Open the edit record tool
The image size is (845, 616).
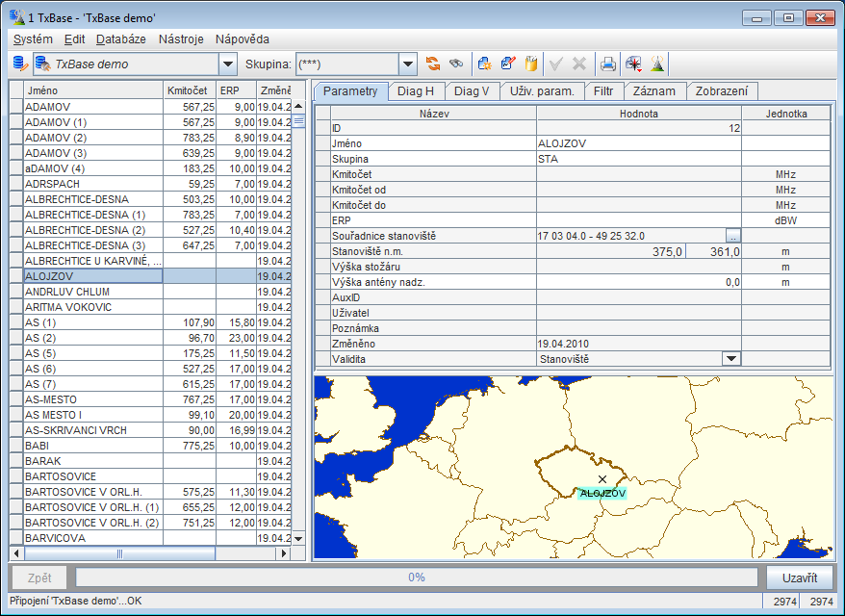(507, 62)
